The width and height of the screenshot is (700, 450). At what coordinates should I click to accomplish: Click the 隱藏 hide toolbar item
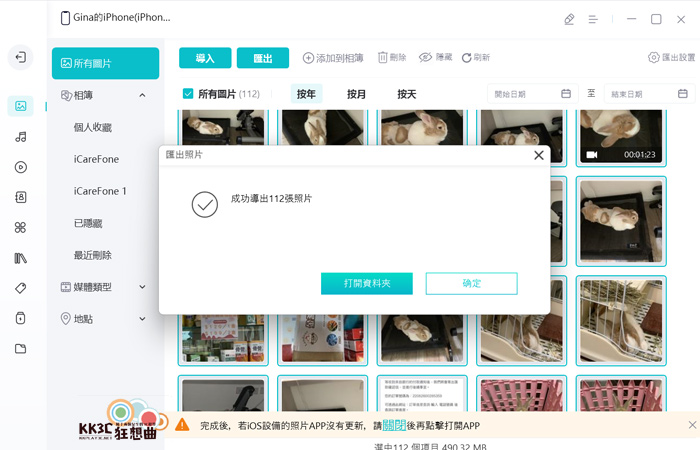(435, 57)
